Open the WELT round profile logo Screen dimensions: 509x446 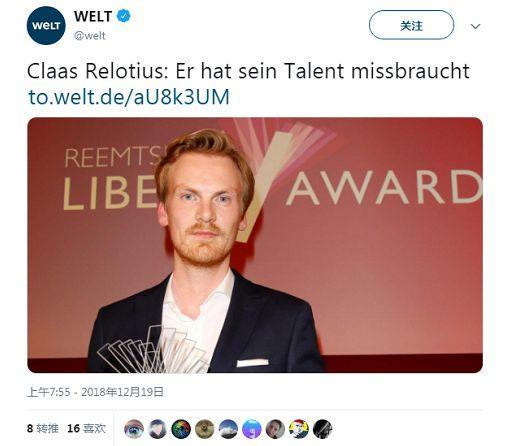point(46,26)
